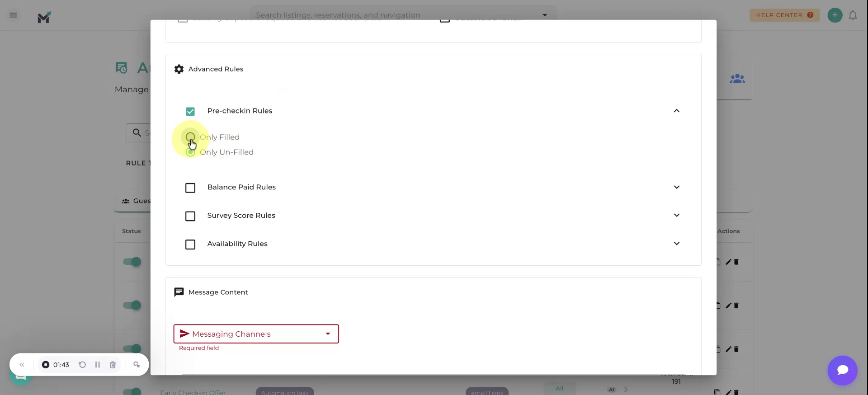Image resolution: width=868 pixels, height=395 pixels.
Task: Toggle the third automation rule status switch
Action: click(132, 348)
